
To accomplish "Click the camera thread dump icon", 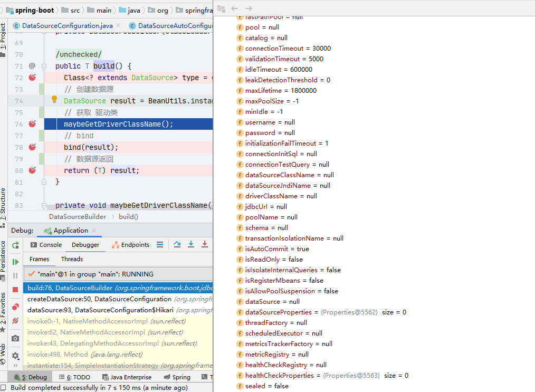I will 15,338.
